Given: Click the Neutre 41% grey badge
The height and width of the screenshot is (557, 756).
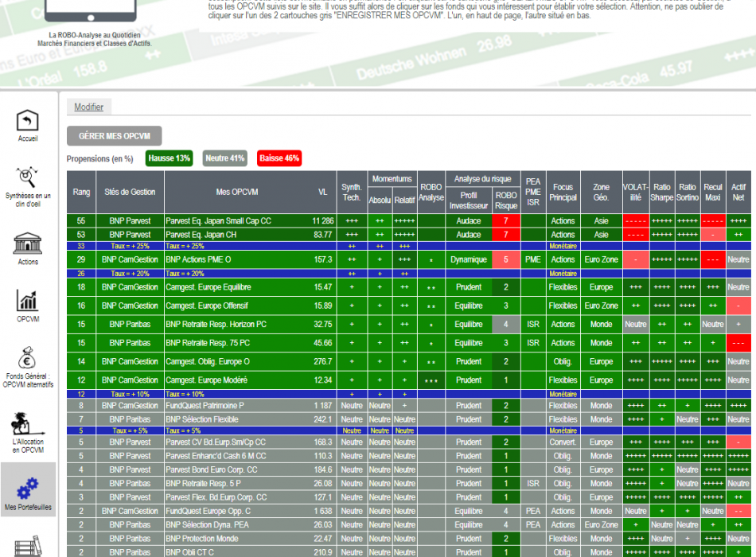Looking at the screenshot, I should tap(224, 158).
